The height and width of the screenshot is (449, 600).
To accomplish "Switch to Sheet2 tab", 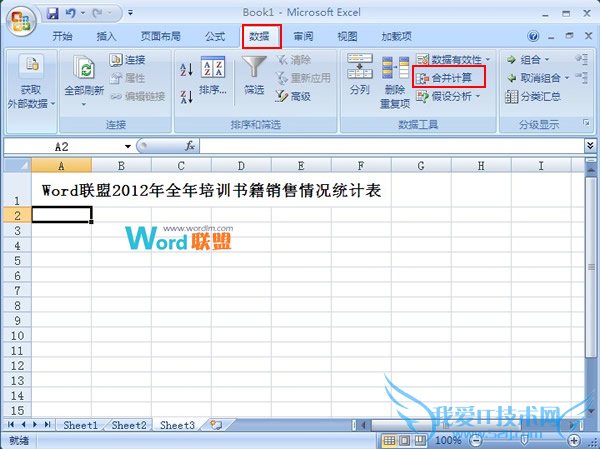I will point(129,425).
